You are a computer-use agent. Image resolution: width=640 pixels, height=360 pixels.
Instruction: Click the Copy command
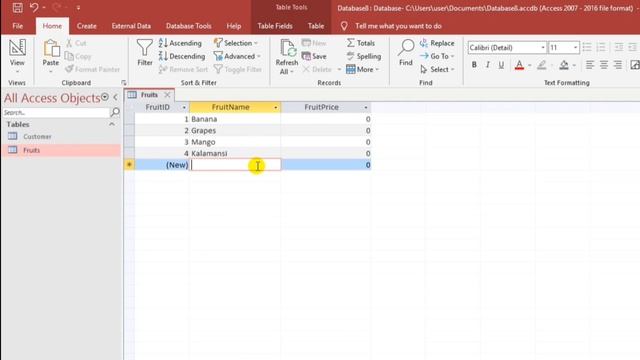coord(78,56)
